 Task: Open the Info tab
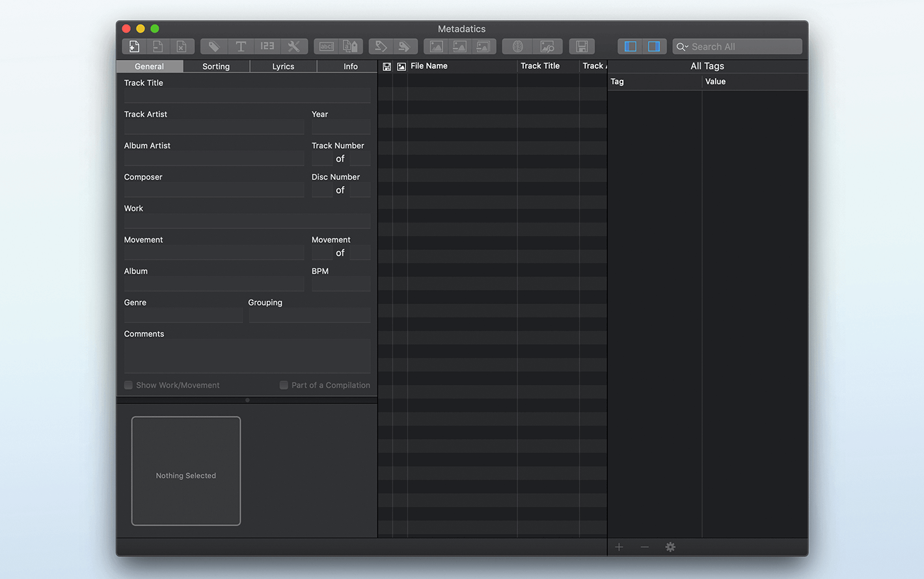coord(350,66)
